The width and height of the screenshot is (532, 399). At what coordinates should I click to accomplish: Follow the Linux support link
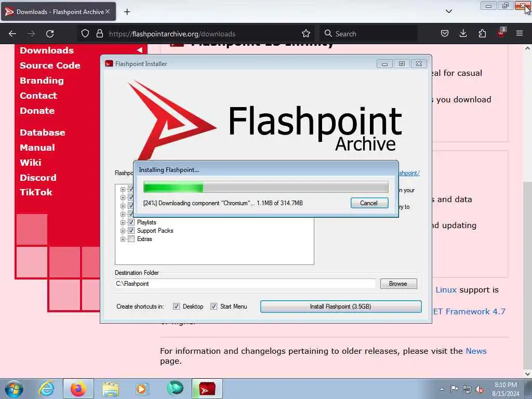click(446, 290)
